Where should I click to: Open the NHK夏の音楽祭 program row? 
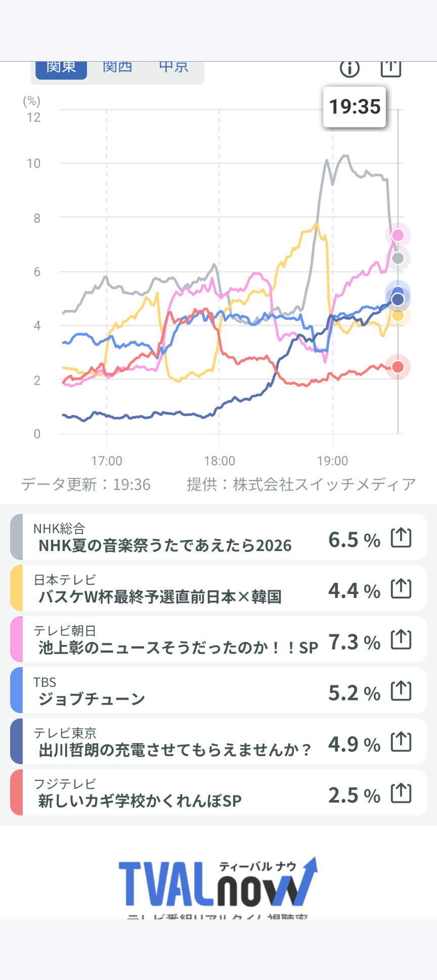click(219, 537)
